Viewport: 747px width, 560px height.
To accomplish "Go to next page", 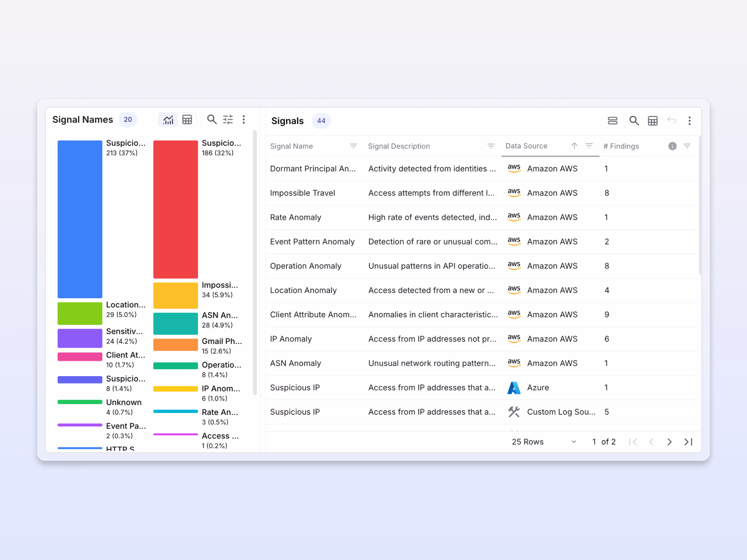I will 669,442.
